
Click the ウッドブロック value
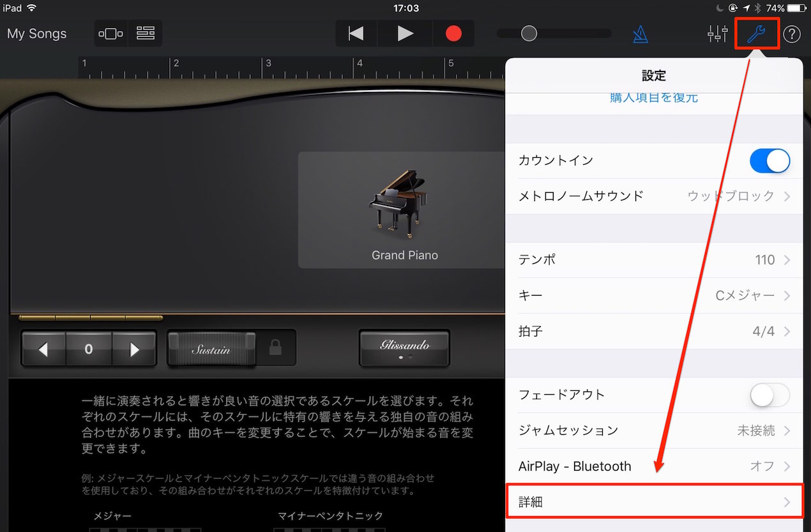click(x=731, y=196)
